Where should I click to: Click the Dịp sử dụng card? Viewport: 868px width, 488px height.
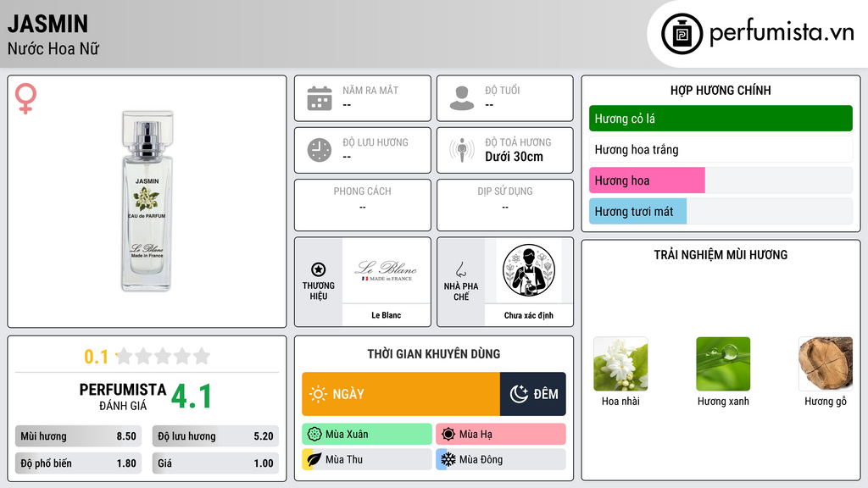(x=505, y=205)
